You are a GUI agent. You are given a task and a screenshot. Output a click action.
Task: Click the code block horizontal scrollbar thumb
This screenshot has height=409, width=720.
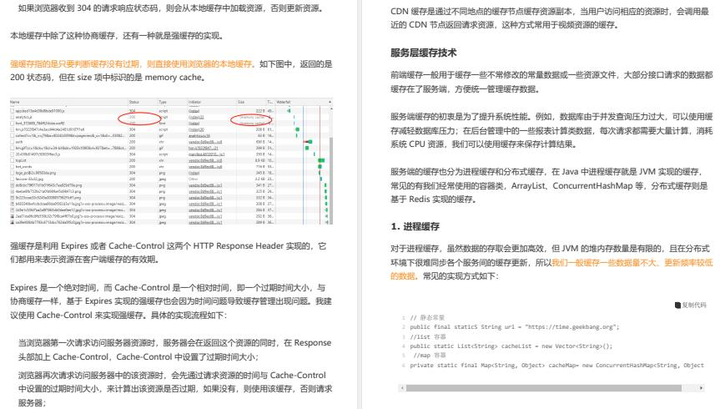click(543, 388)
